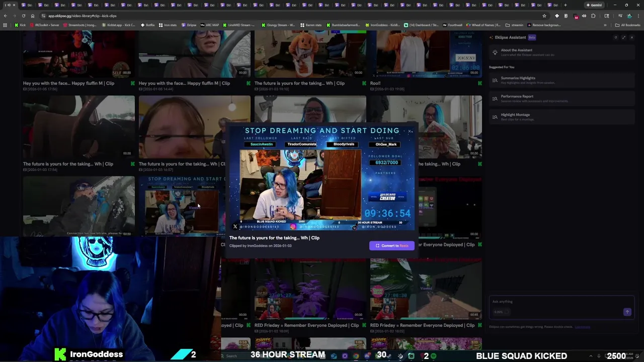Screen dimensions: 644x362
Task: Open the Streamloots bookmark
Action: pos(80,25)
